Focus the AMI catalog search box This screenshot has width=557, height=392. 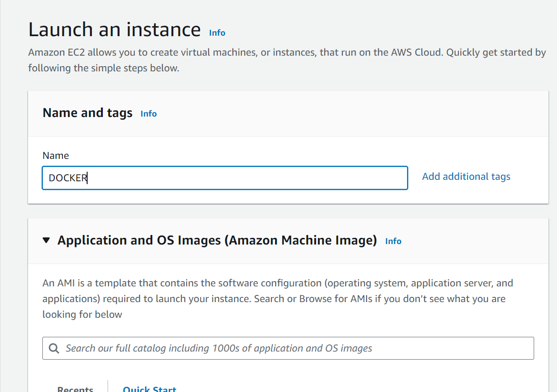pyautogui.click(x=288, y=348)
